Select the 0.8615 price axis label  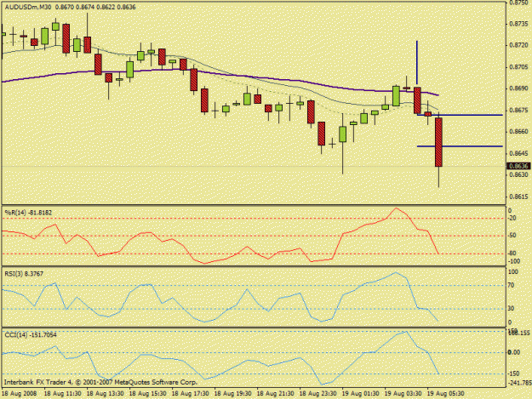click(x=518, y=197)
